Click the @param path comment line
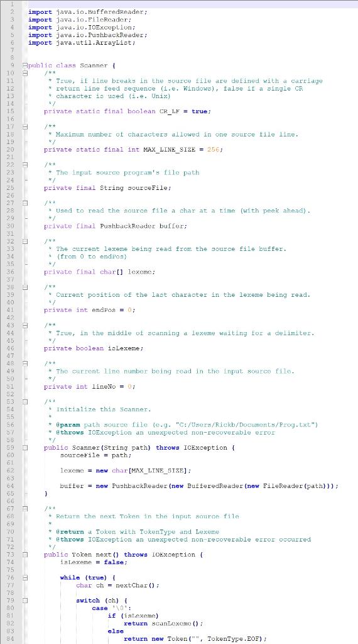 [183, 425]
